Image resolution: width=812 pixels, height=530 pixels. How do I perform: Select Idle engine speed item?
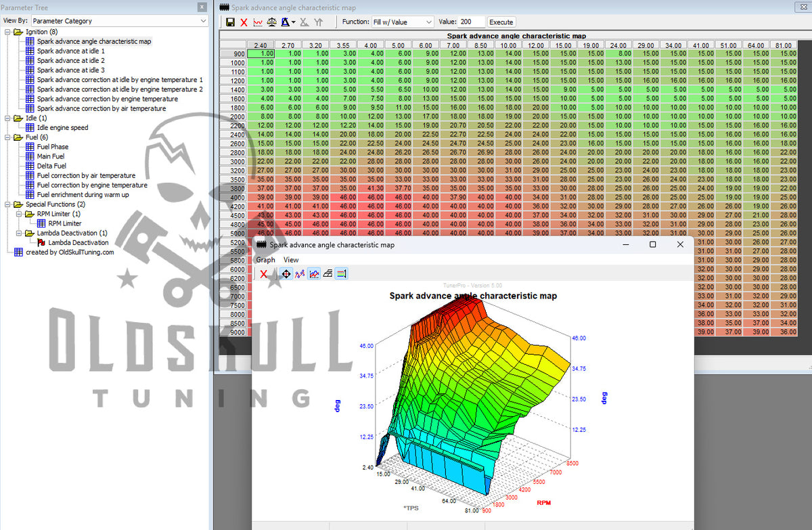click(x=62, y=127)
